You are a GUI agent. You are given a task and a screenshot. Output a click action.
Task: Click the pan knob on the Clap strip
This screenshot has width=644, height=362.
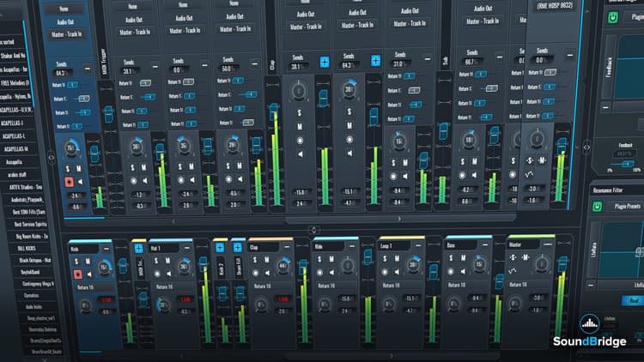(x=283, y=266)
